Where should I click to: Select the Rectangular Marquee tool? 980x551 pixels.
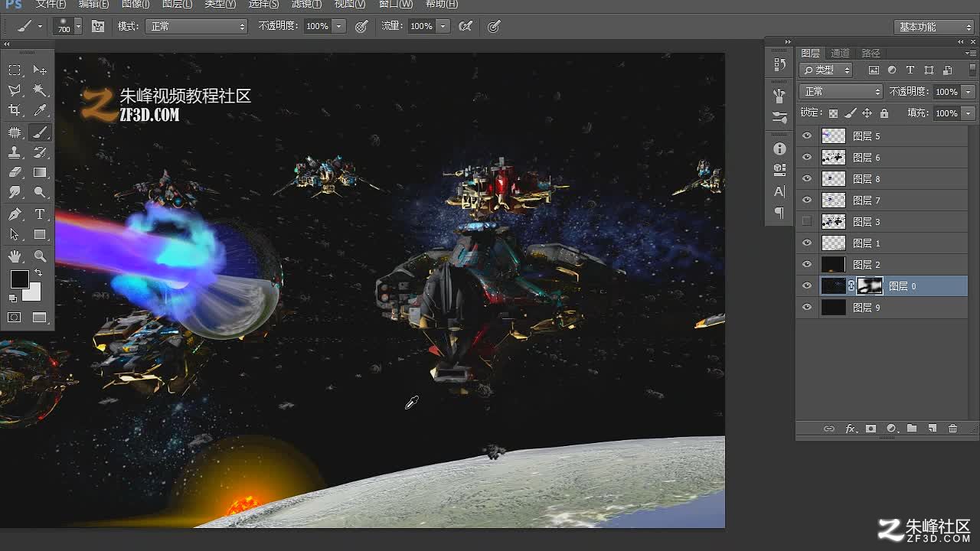point(15,70)
